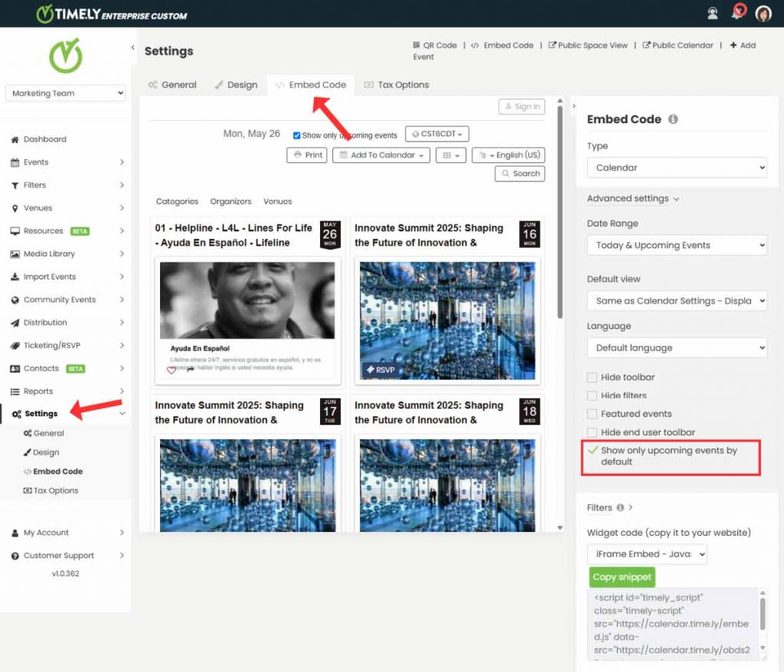Open the Default view dropdown
The image size is (784, 672).
677,301
